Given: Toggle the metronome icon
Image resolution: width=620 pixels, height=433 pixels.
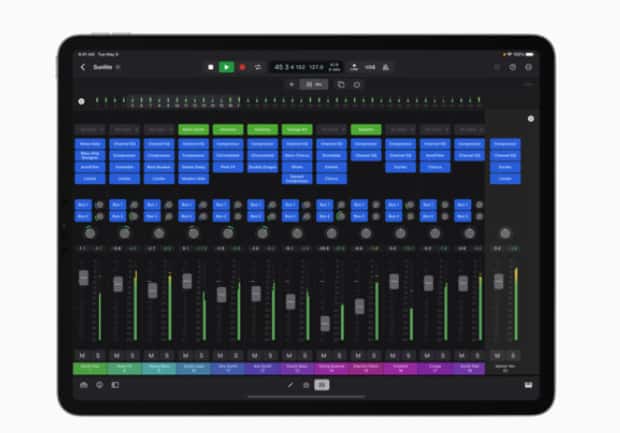Looking at the screenshot, I should (x=385, y=67).
